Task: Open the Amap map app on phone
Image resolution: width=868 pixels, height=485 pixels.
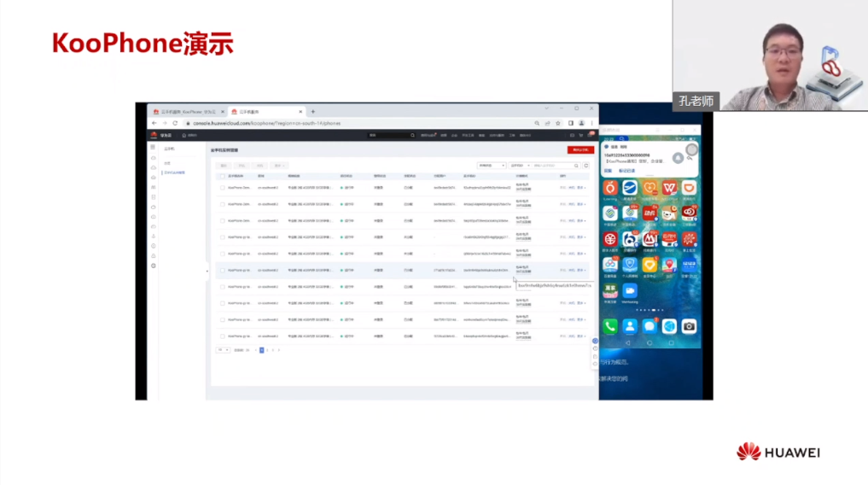Action: tap(669, 266)
